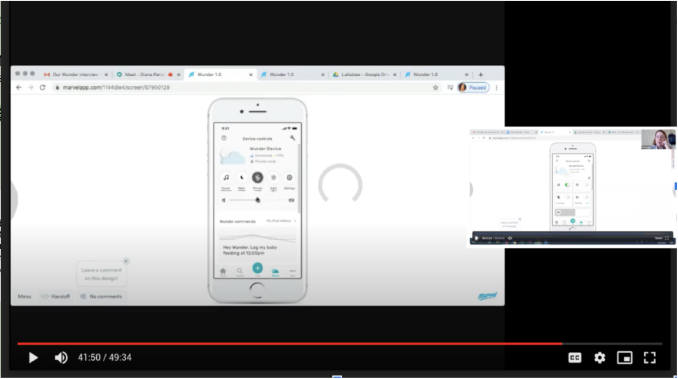
Task: Switch to the Lullabies - Google Drive tab
Action: tap(364, 74)
